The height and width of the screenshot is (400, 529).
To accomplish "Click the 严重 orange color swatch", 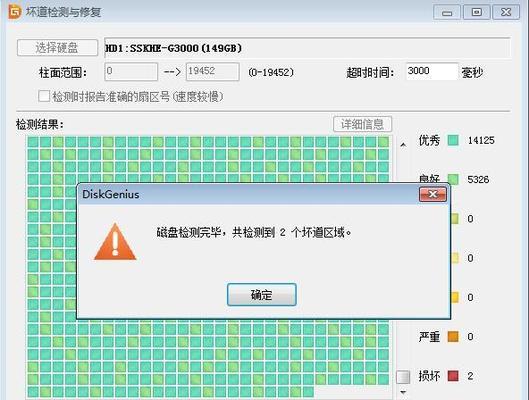I will (453, 336).
